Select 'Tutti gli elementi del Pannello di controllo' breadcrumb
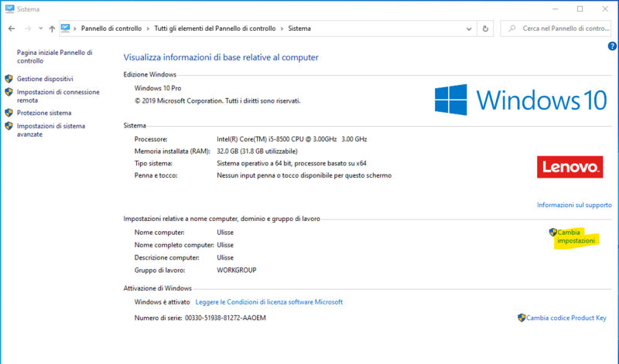This screenshot has height=364, width=619. 214,29
